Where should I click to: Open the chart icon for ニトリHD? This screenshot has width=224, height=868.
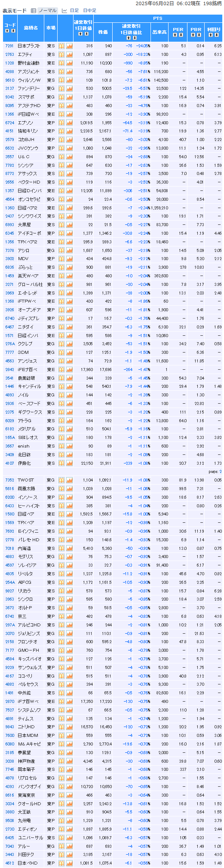tap(69, 727)
